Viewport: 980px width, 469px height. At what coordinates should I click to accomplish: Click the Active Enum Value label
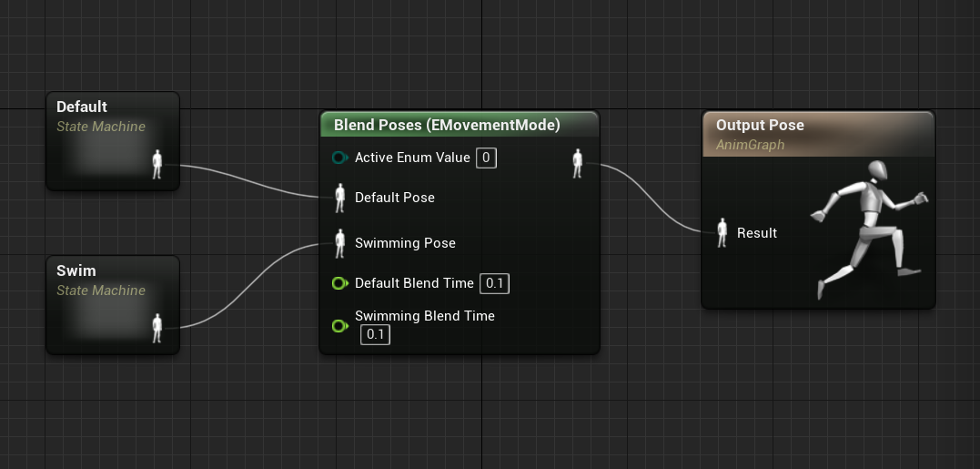point(412,158)
